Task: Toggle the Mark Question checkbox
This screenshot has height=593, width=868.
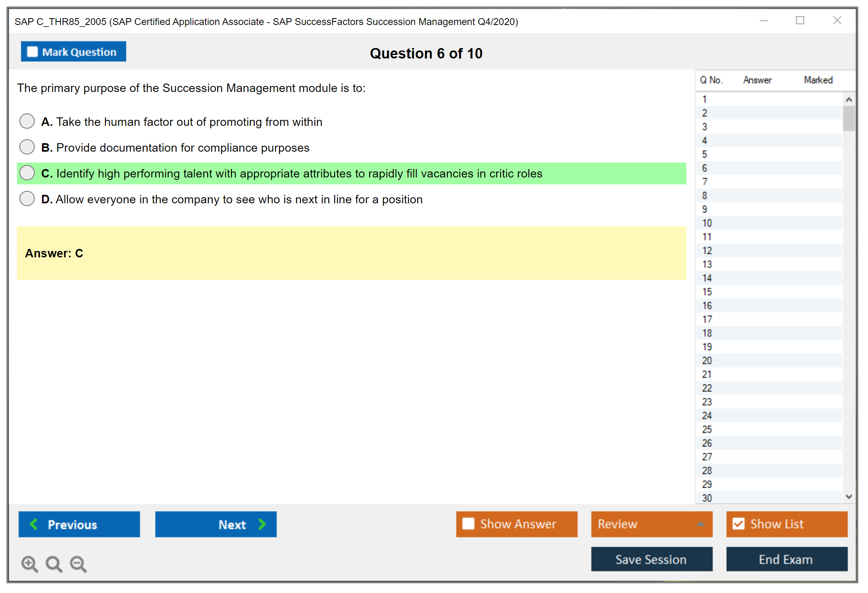Action: (32, 52)
